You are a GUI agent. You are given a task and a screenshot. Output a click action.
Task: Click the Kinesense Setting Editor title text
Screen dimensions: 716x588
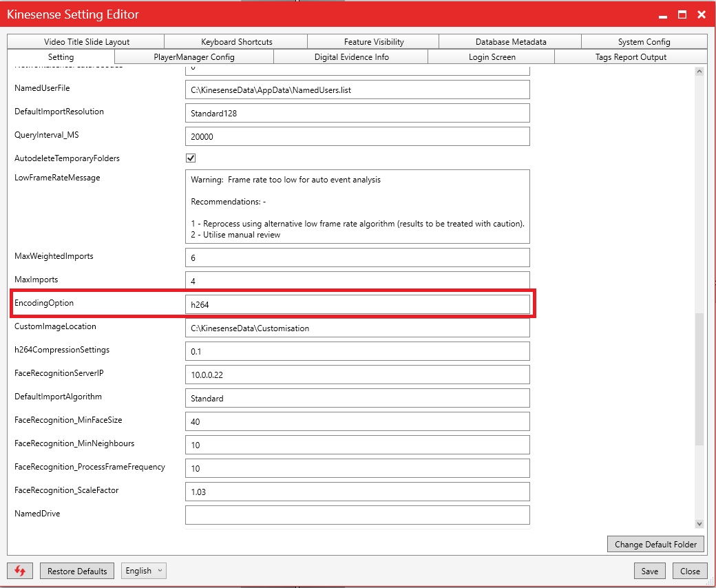[x=72, y=14]
